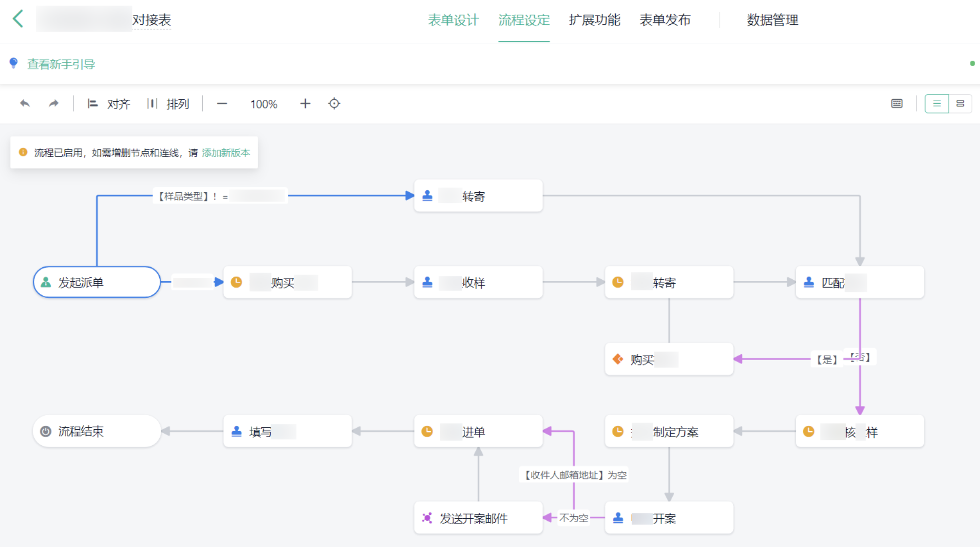Screen dimensions: 980x547
Task: Click the 100% zoom level display
Action: coord(264,104)
